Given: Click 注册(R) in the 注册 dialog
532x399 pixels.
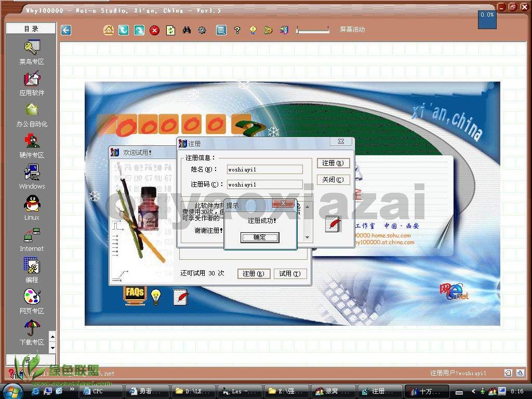Looking at the screenshot, I should pos(333,163).
